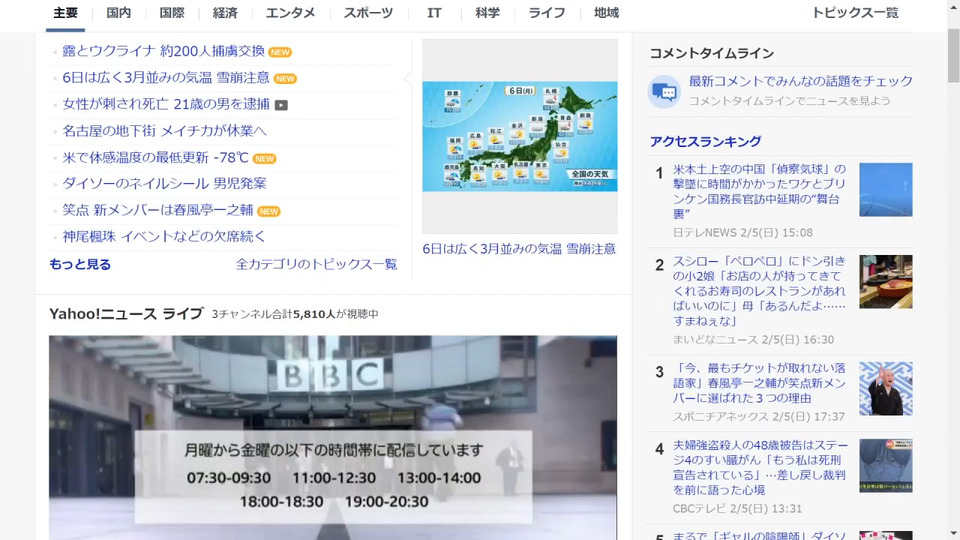Open headline 名古屋の地下街 メイチカが休業へ
Viewport: 960px width, 540px height.
click(x=164, y=130)
